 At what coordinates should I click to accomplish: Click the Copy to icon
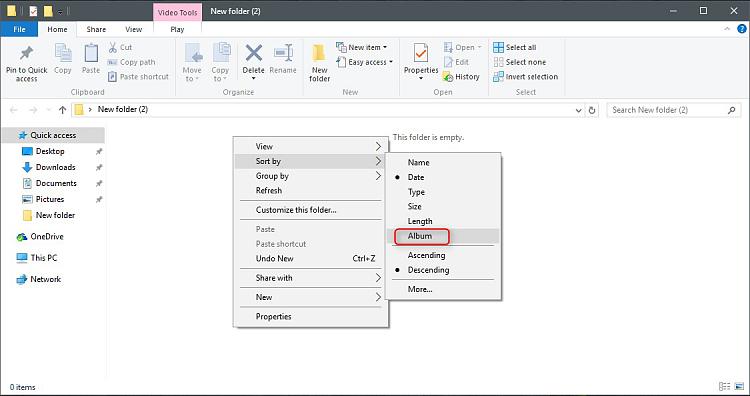[x=221, y=53]
